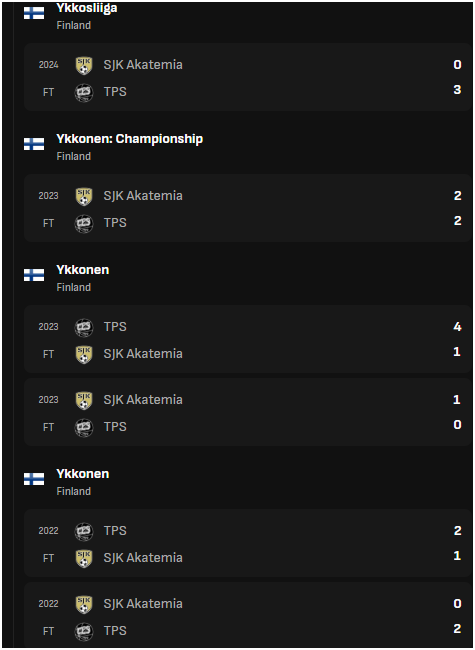Open 2023 SJK Akatemia 2-2 TPS match
The image size is (475, 650).
pyautogui.click(x=247, y=208)
